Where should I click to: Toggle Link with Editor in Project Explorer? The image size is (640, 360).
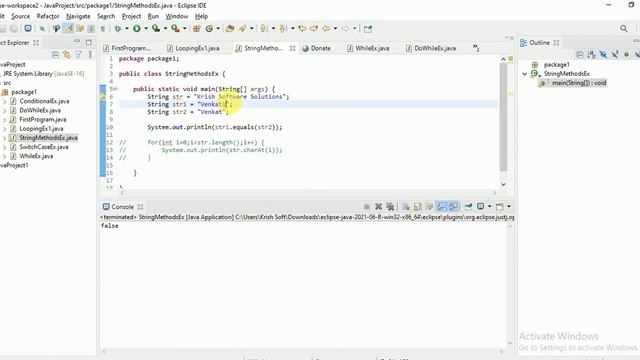tap(67, 55)
